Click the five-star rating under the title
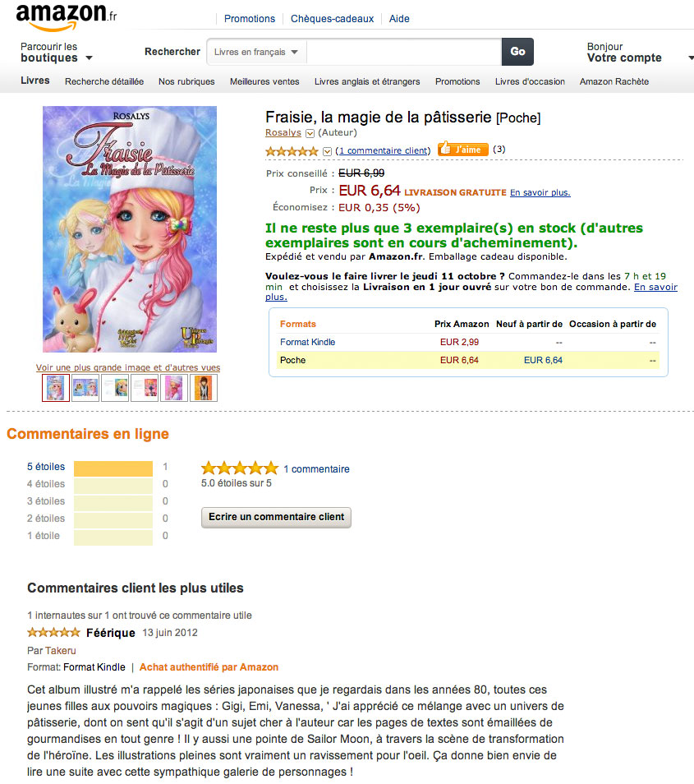Image resolution: width=694 pixels, height=784 pixels. click(292, 151)
